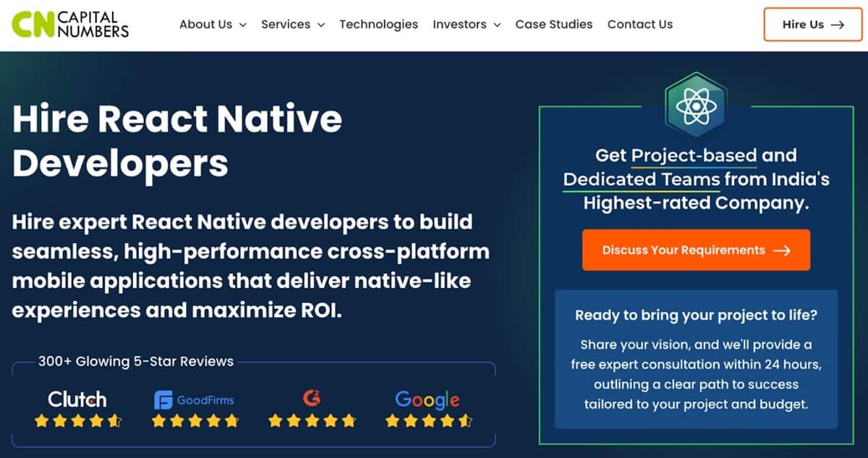
Task: Select Technologies in the navigation bar
Action: [x=378, y=24]
